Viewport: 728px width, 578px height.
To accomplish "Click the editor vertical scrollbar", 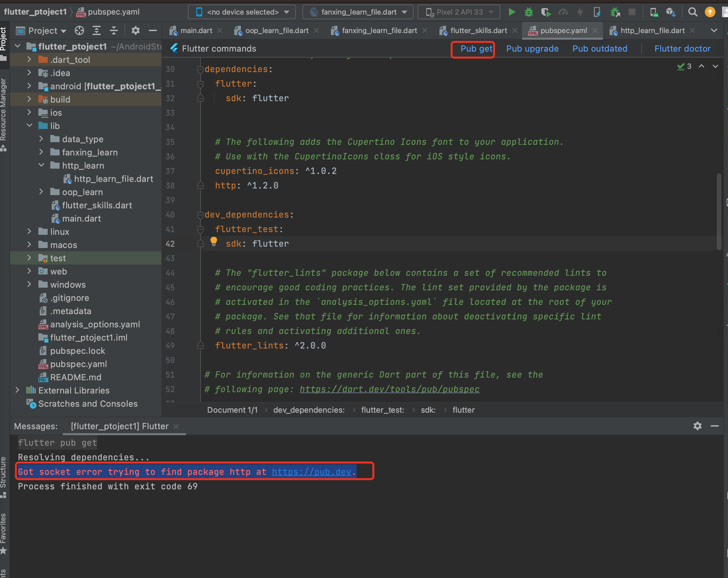I will pyautogui.click(x=718, y=212).
